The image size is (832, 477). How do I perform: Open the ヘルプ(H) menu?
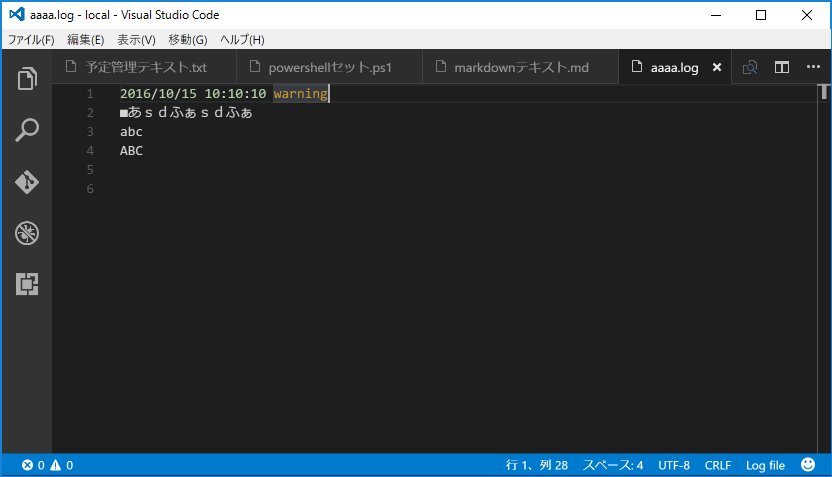coord(242,40)
